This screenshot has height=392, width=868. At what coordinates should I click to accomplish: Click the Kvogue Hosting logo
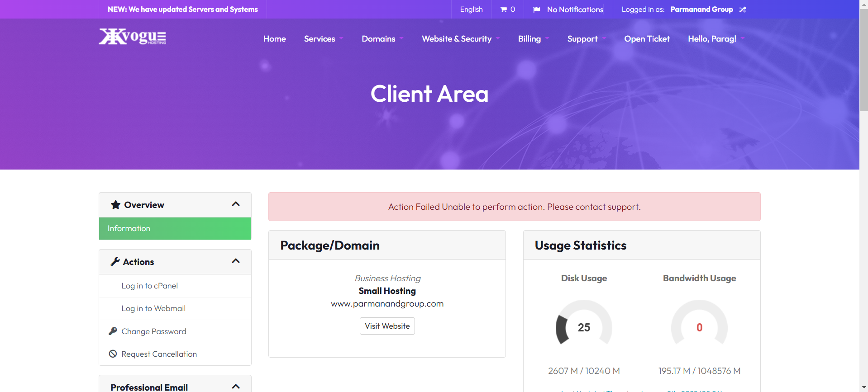133,37
